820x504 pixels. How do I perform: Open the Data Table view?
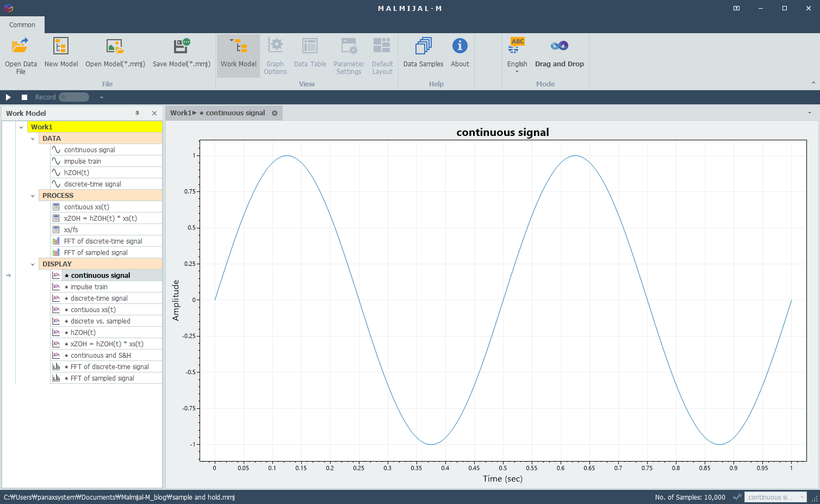310,53
